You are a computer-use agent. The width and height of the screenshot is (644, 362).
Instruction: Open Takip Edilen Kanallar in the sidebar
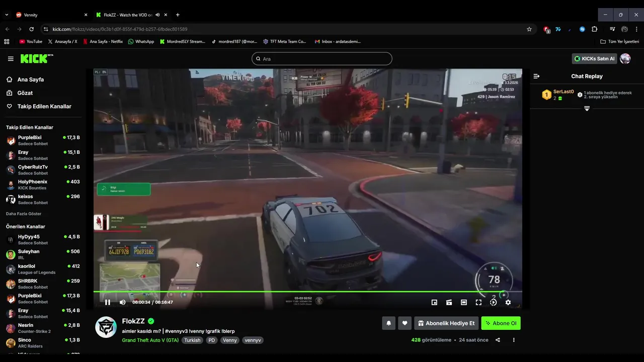(x=44, y=107)
